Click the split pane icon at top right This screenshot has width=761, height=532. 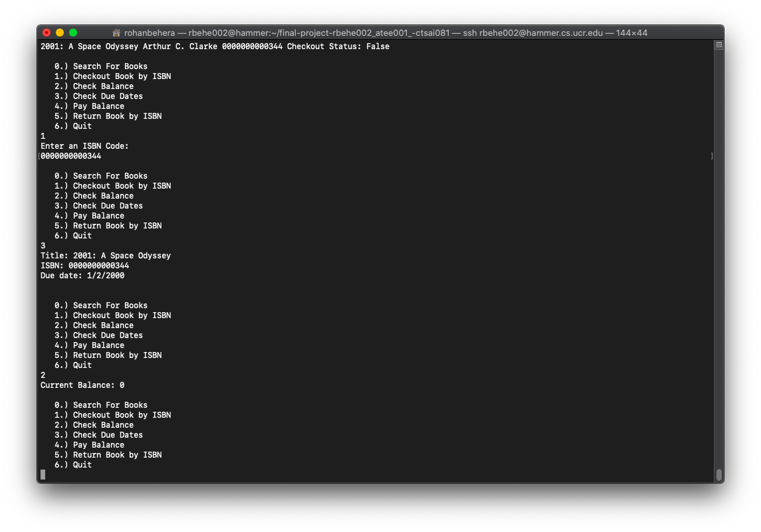coord(718,44)
